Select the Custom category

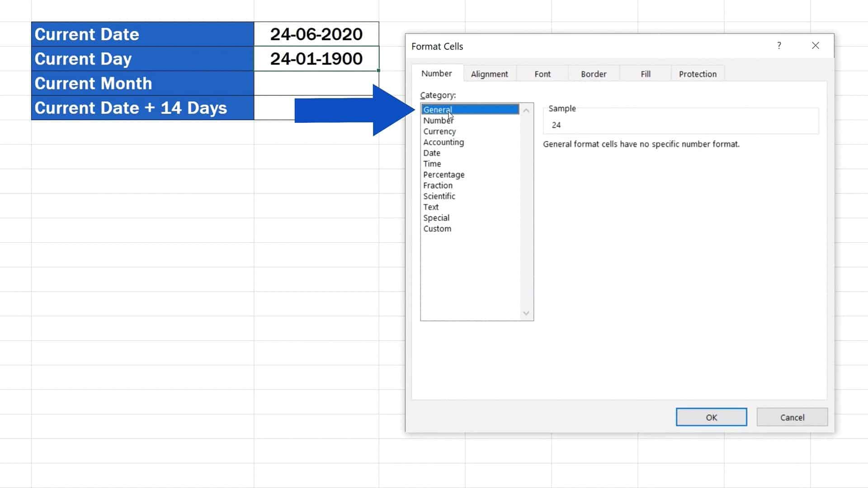point(437,229)
